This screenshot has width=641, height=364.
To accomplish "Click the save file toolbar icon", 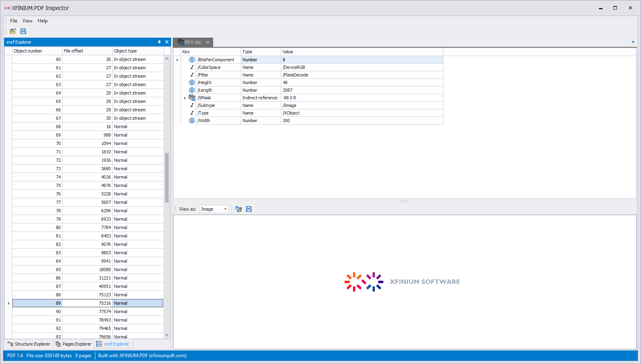I will 23,31.
